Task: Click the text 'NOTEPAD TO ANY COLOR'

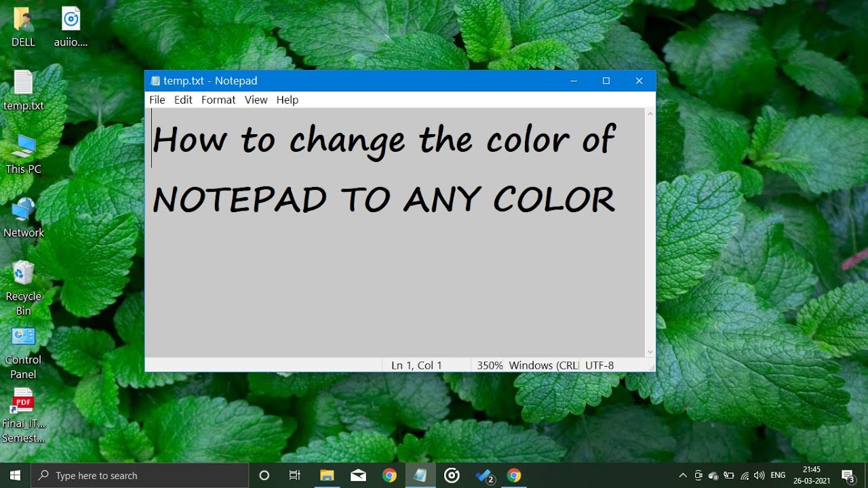Action: (384, 200)
